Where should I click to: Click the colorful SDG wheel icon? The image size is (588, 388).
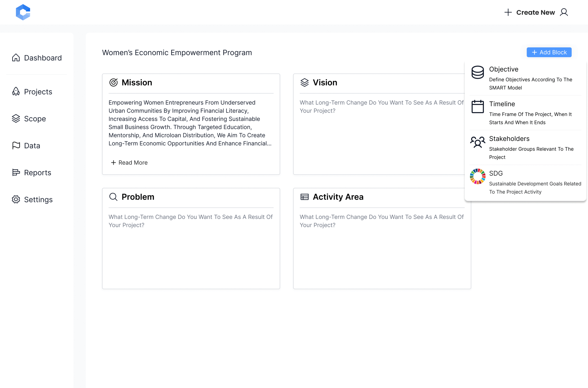[478, 176]
